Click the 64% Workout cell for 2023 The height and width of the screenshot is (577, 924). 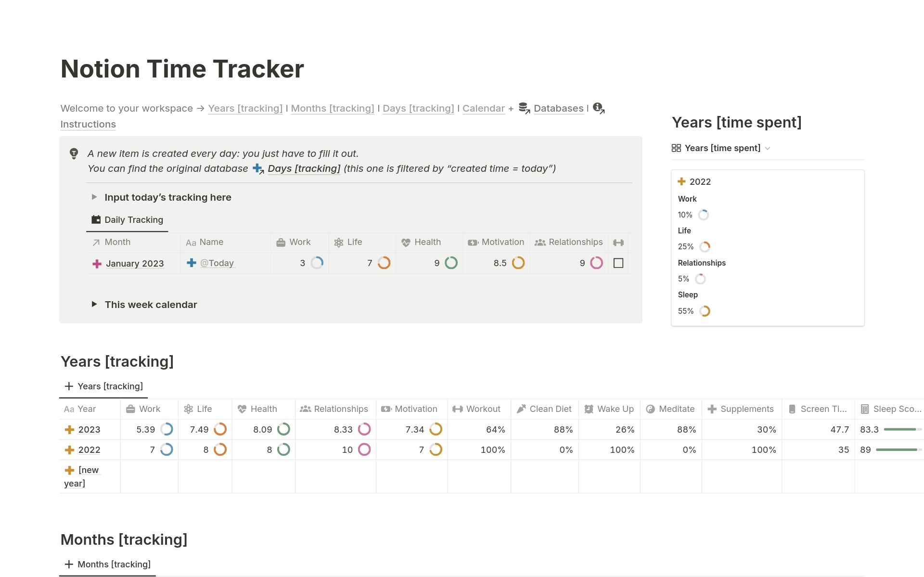(x=479, y=430)
